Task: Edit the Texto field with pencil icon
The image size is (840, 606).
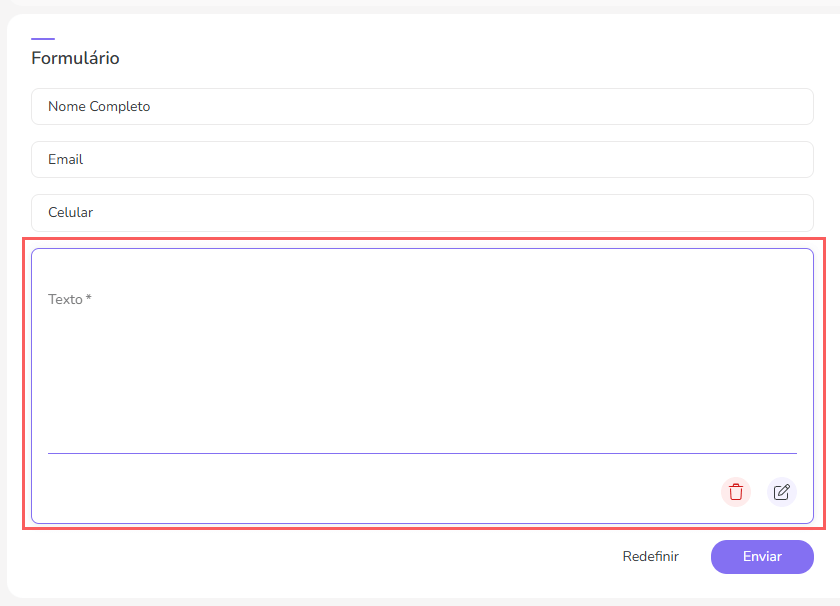Action: [782, 492]
